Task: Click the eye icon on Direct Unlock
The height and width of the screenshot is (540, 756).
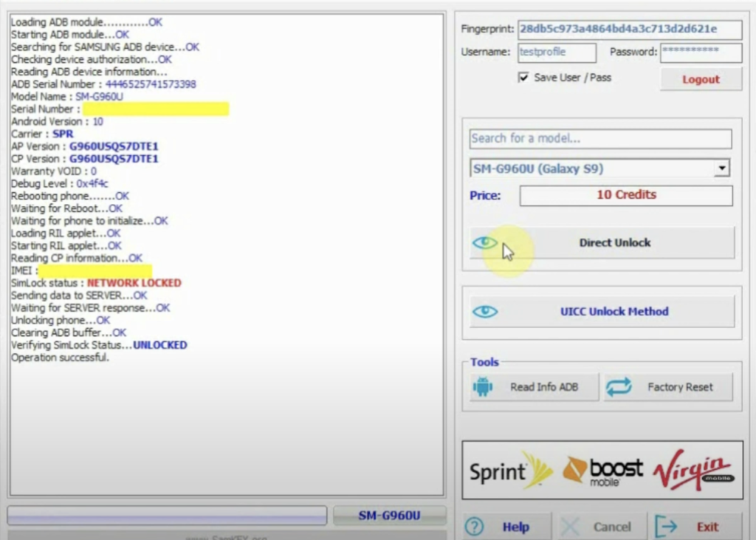Action: (x=485, y=243)
